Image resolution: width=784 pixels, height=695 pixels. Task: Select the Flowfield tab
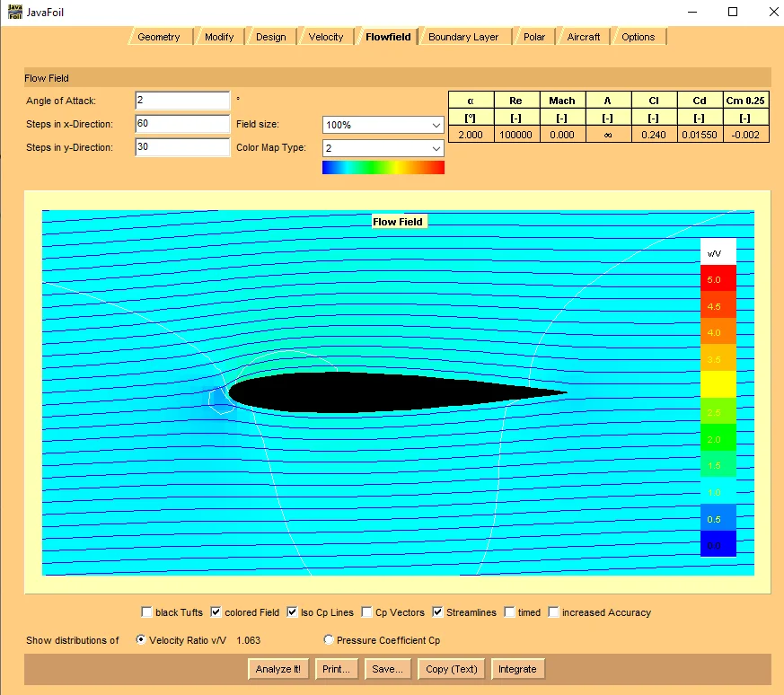click(388, 37)
